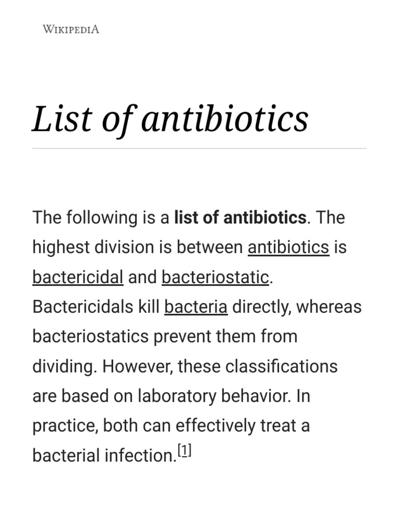Click the words "bacterial infection"
Screen dimensions: 399x532
(x=104, y=456)
